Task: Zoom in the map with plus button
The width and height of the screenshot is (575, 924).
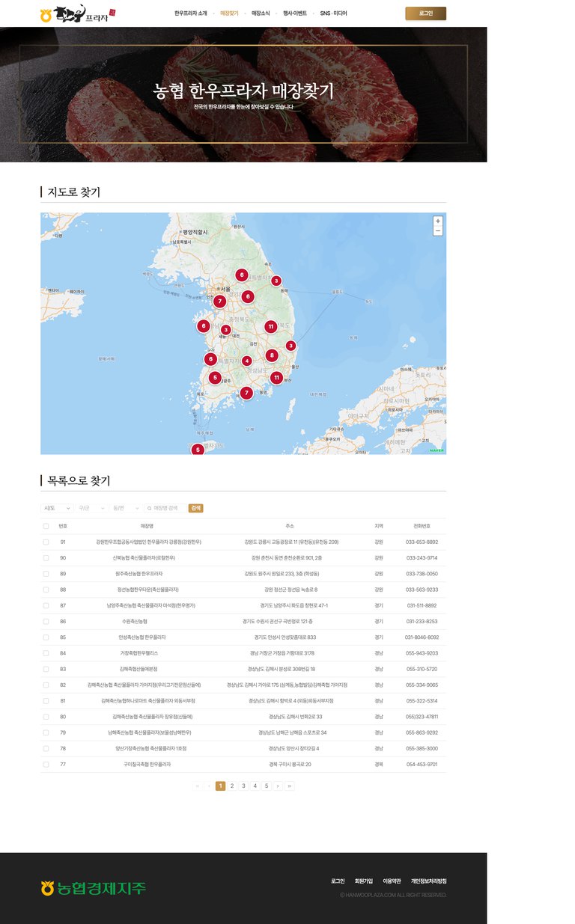Action: pyautogui.click(x=438, y=221)
